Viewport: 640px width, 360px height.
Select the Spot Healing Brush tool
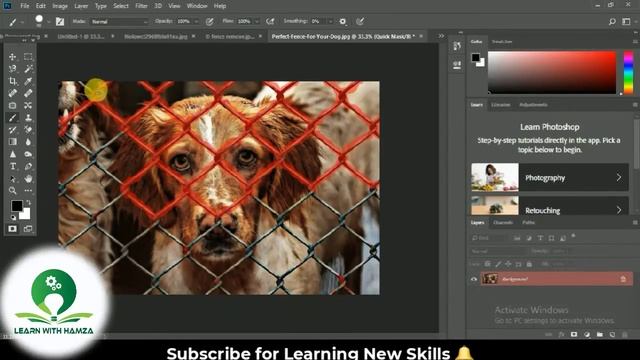pos(13,93)
